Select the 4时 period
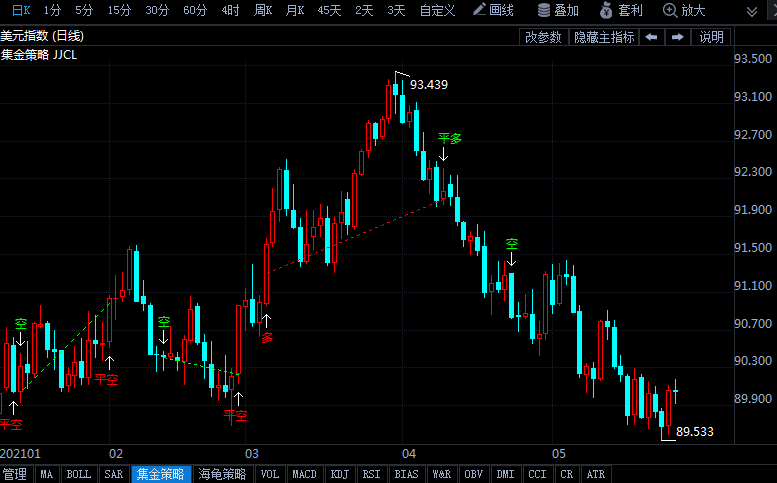The image size is (777, 483). pos(230,10)
